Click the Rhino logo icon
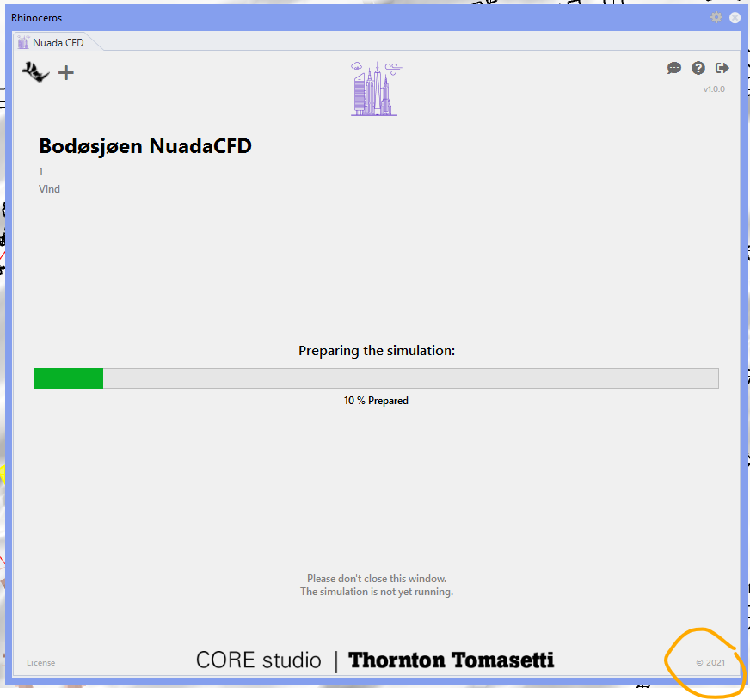 point(36,72)
